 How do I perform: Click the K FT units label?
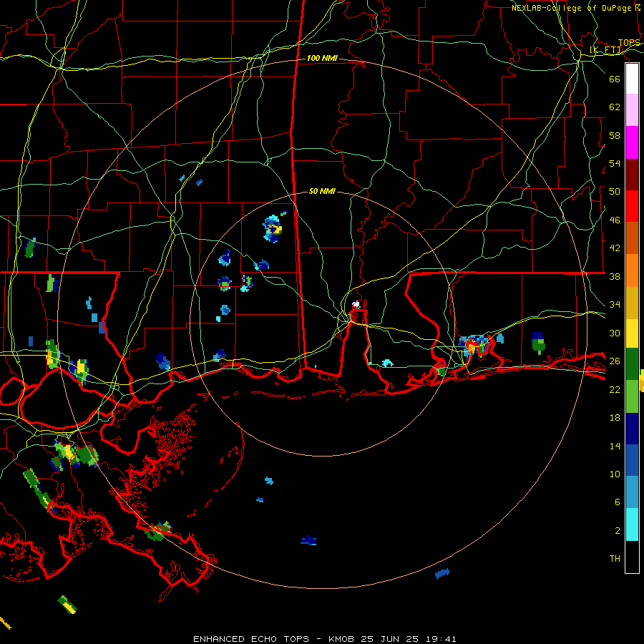(606, 50)
